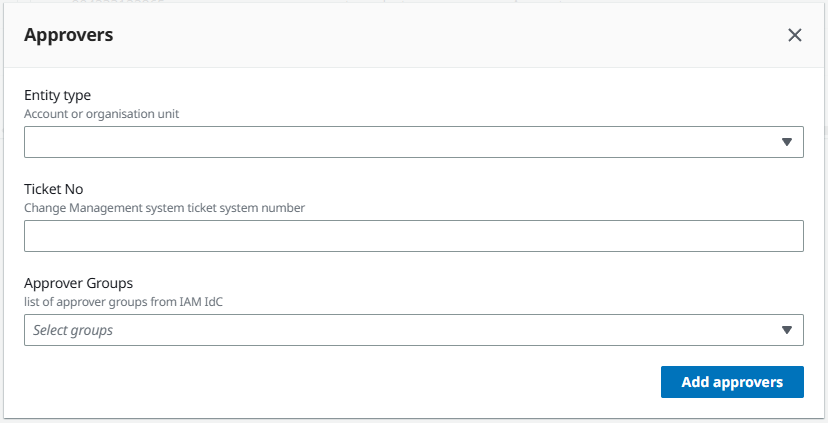
Task: Click the 'Select groups' placeholder text
Action: tap(73, 330)
